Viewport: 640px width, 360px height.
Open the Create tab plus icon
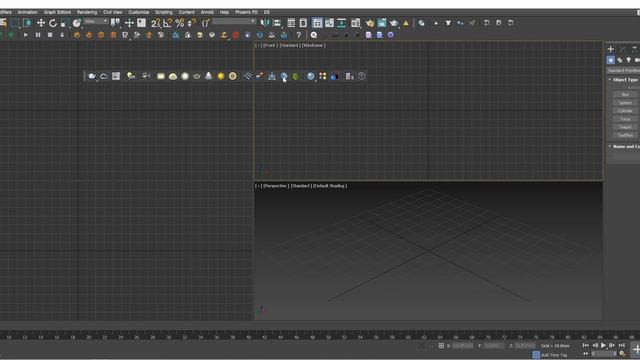611,49
